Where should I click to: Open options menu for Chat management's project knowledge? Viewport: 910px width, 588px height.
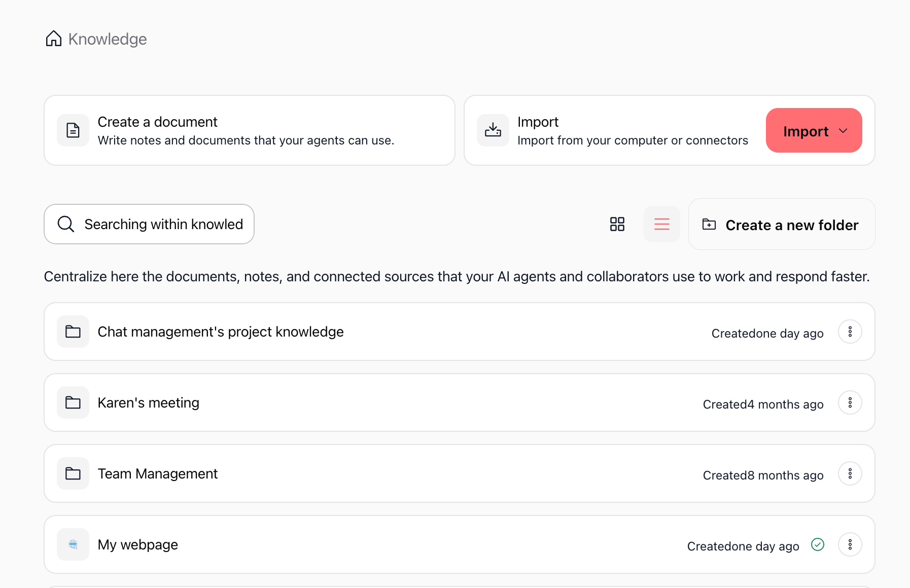coord(850,332)
